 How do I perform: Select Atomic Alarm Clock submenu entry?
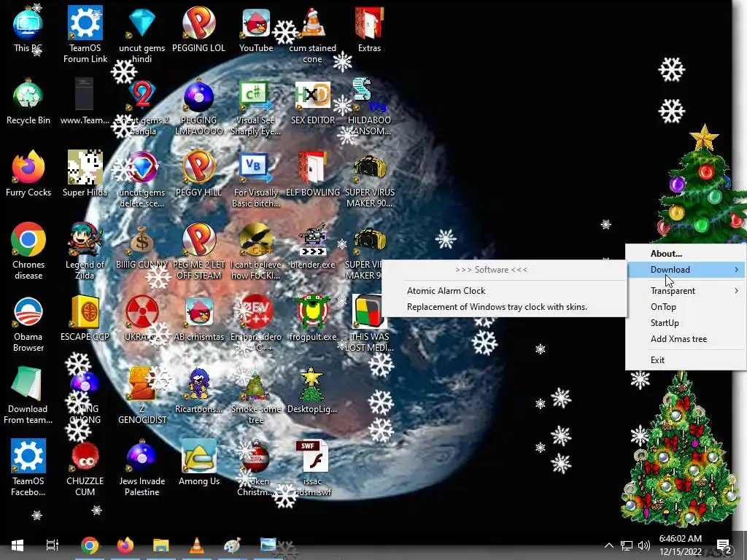(x=504, y=290)
